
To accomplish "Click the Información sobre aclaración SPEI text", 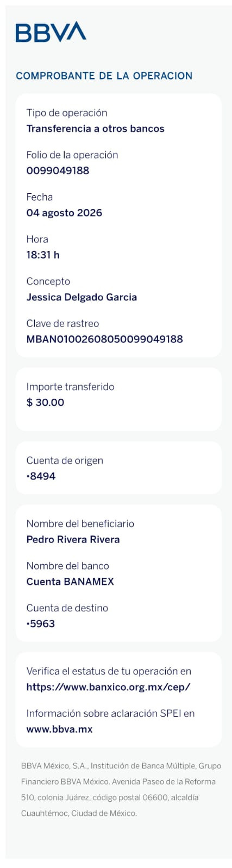I will pos(110,713).
